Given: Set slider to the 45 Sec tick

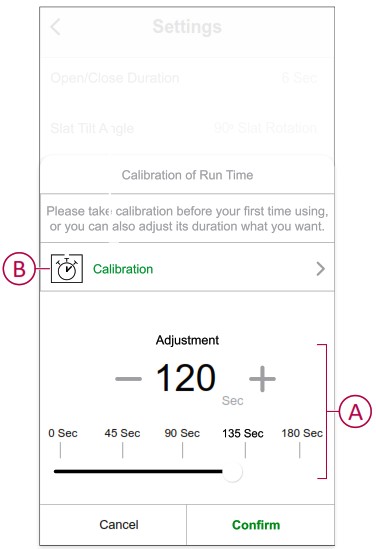Looking at the screenshot, I should pos(123,450).
